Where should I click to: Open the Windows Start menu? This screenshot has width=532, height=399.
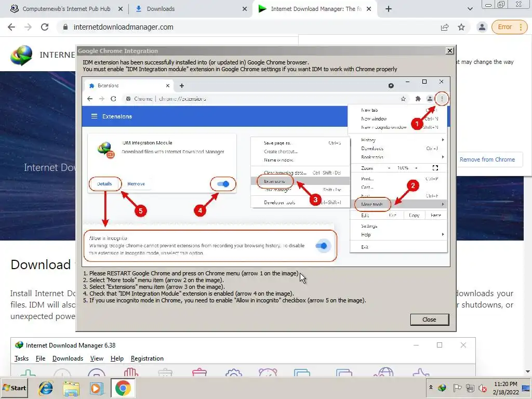point(15,388)
